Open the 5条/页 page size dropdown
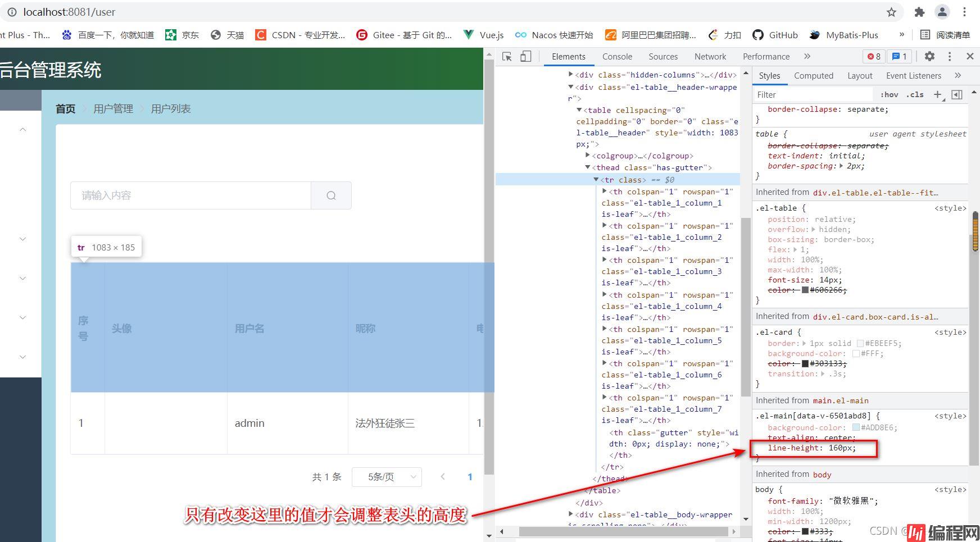Screen dimensions: 980x542 pos(387,477)
